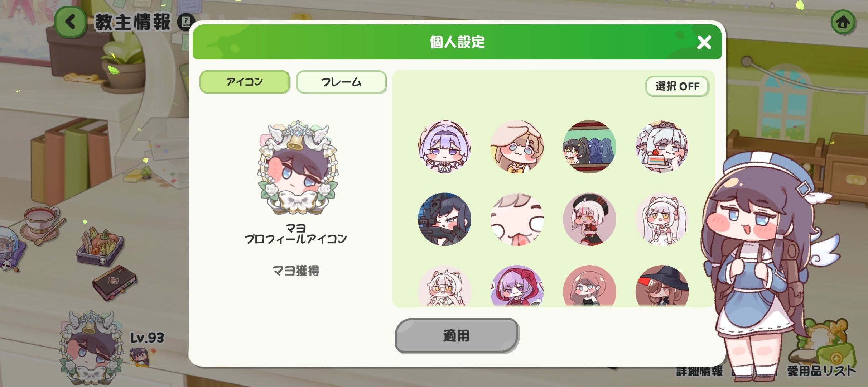This screenshot has width=868, height=387.
Task: Pick the red beret white-haired girl icon
Action: (x=589, y=219)
